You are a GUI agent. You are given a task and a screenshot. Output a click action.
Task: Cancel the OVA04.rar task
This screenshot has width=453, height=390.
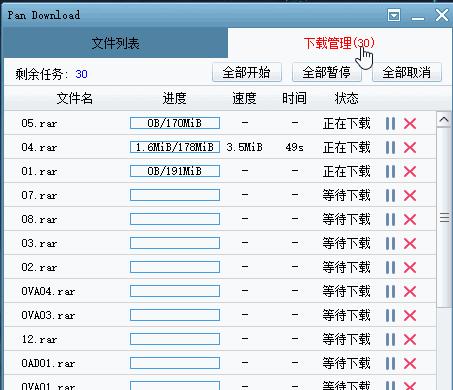tap(410, 292)
